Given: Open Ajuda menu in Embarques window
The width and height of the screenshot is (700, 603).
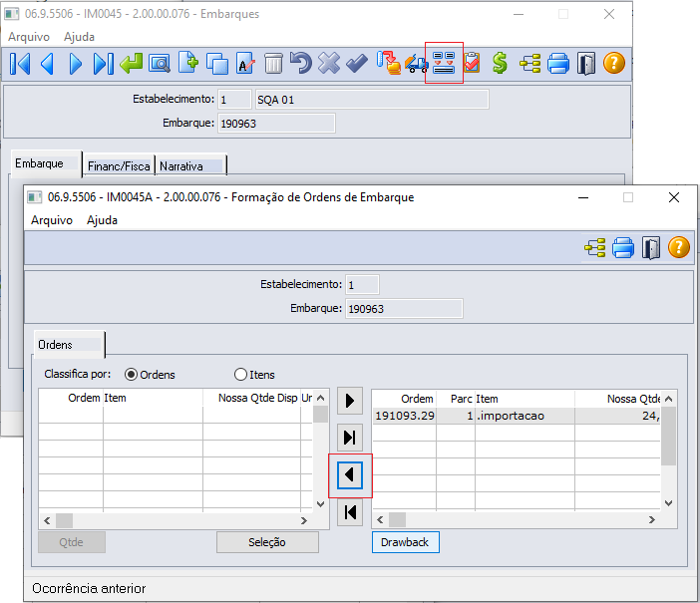Looking at the screenshot, I should coord(79,37).
